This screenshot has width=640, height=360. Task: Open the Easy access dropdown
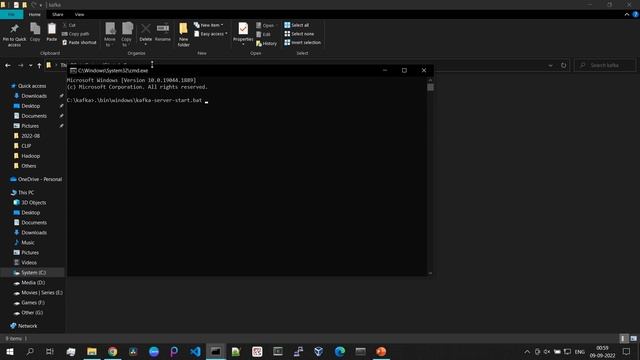coord(211,34)
